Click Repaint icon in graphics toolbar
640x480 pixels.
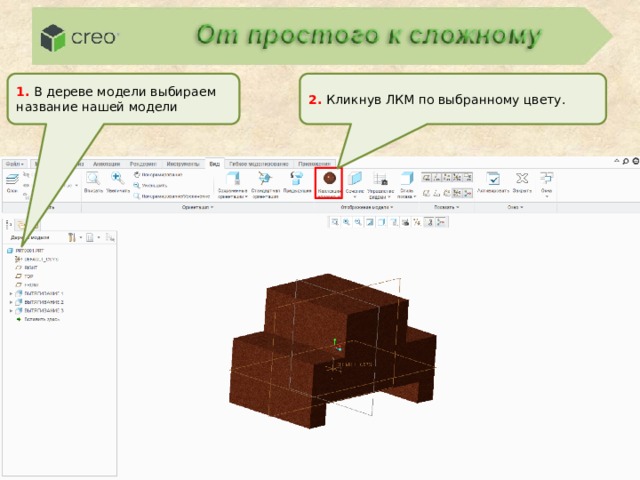tap(370, 222)
